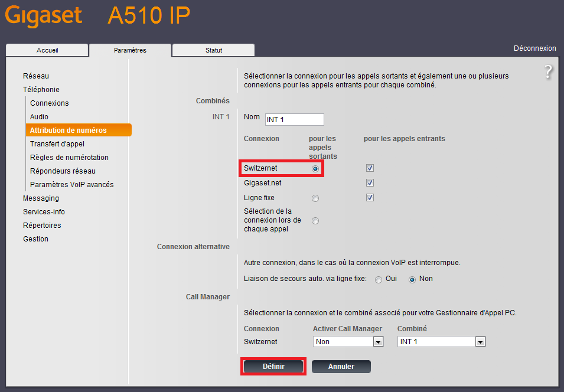Select Attribution de numéros in sidebar
This screenshot has height=392, width=564.
[79, 130]
